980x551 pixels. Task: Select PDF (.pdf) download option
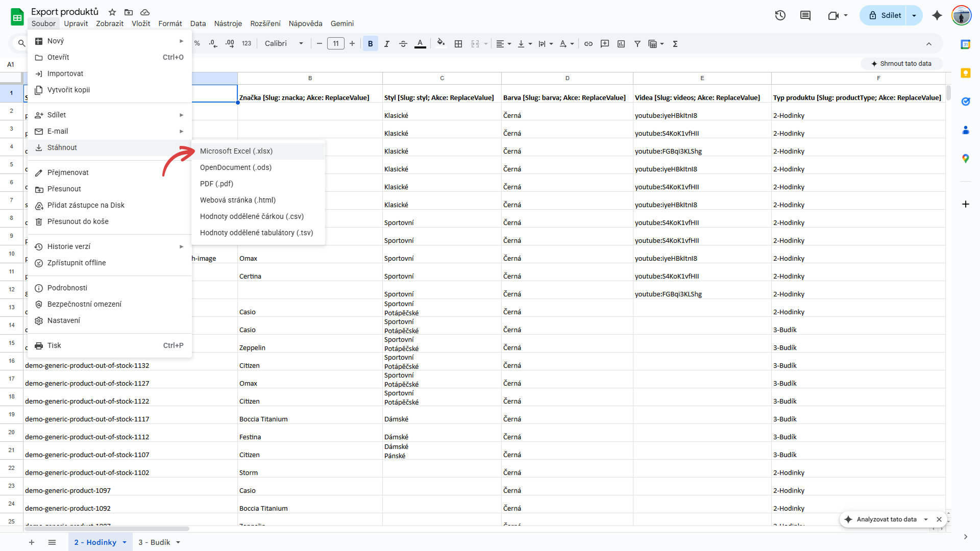[x=216, y=184]
